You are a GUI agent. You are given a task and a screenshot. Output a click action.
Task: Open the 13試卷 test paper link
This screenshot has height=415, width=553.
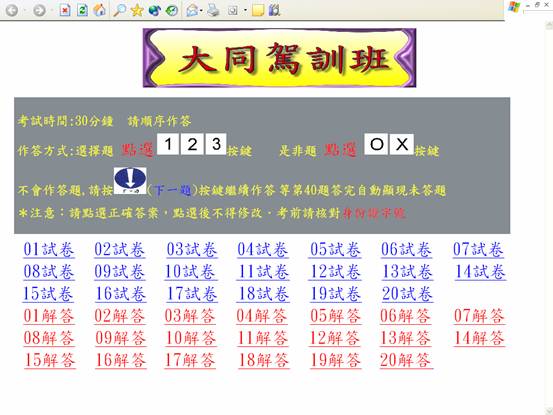(407, 271)
